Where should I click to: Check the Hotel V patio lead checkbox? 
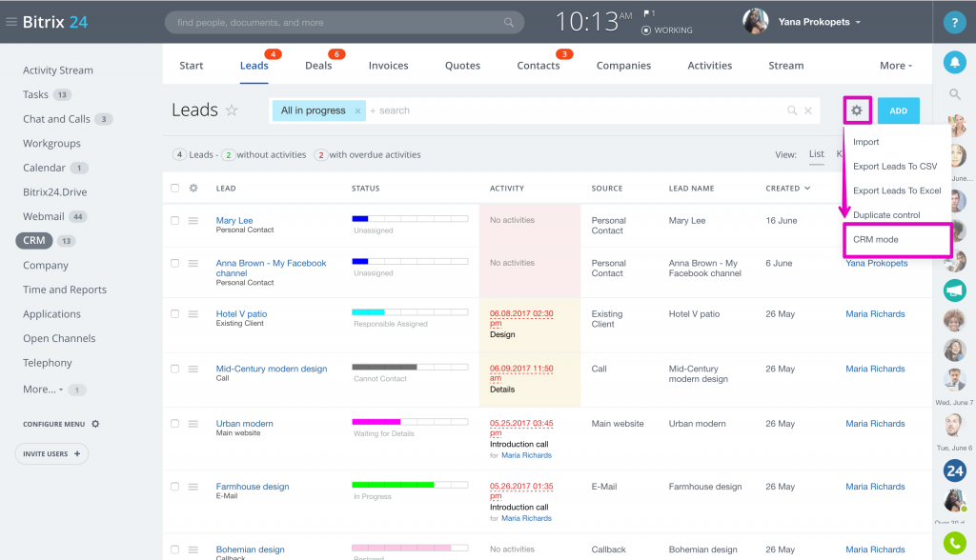click(x=175, y=313)
